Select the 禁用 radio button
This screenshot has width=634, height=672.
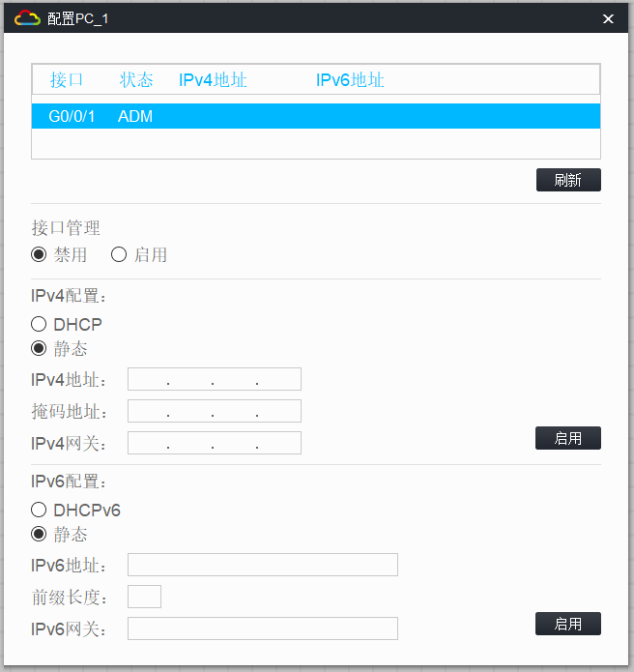pos(40,255)
